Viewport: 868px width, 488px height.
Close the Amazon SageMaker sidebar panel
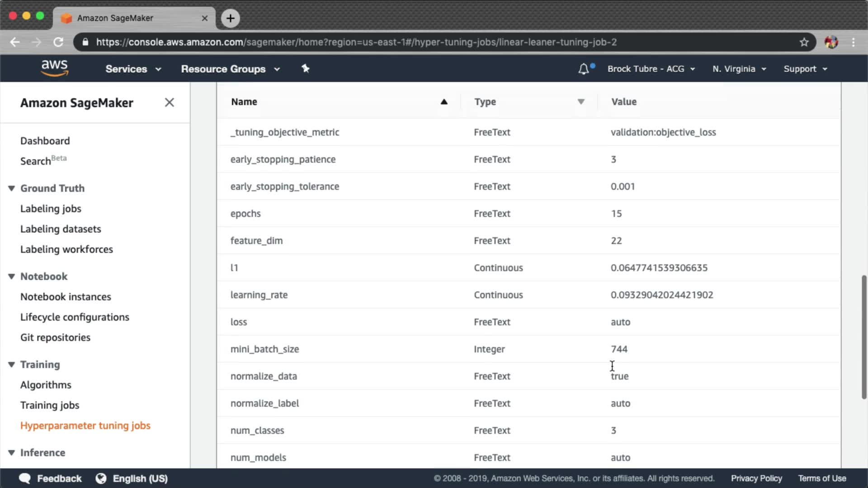point(170,103)
